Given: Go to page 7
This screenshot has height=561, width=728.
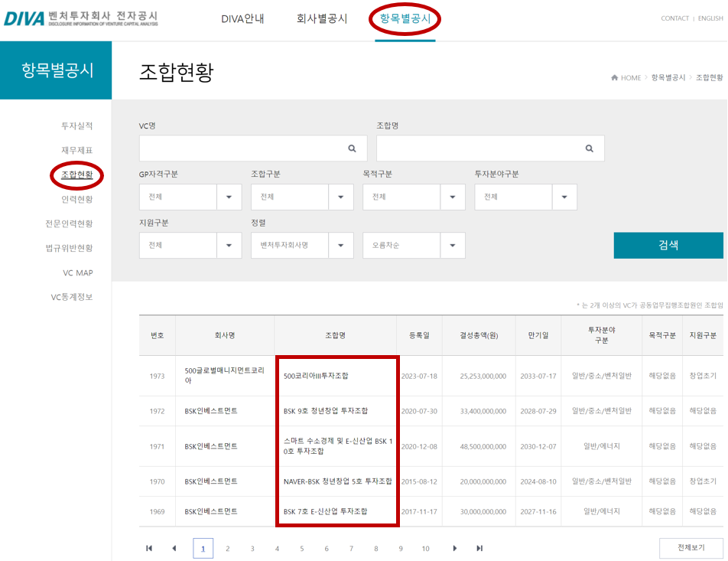Looking at the screenshot, I should click(x=351, y=549).
